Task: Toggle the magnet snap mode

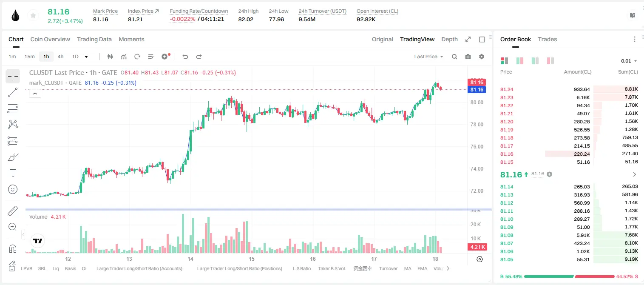Action: click(13, 248)
